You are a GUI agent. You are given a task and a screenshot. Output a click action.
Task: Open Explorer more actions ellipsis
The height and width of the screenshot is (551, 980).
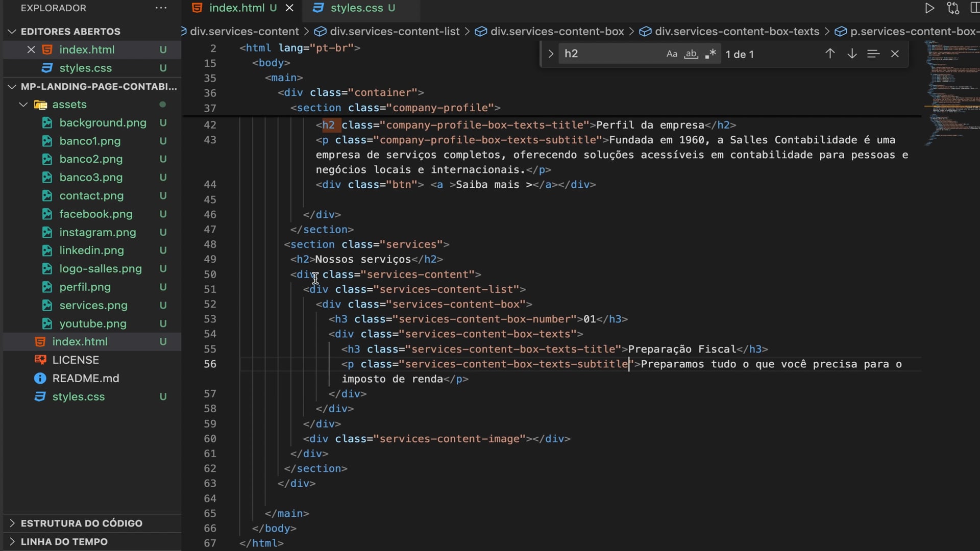161,8
